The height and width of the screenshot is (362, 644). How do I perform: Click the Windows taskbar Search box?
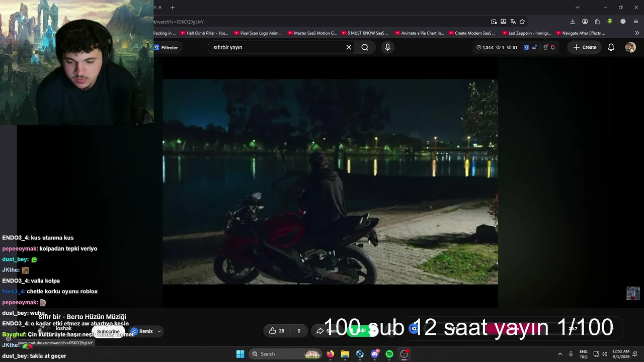point(286,354)
